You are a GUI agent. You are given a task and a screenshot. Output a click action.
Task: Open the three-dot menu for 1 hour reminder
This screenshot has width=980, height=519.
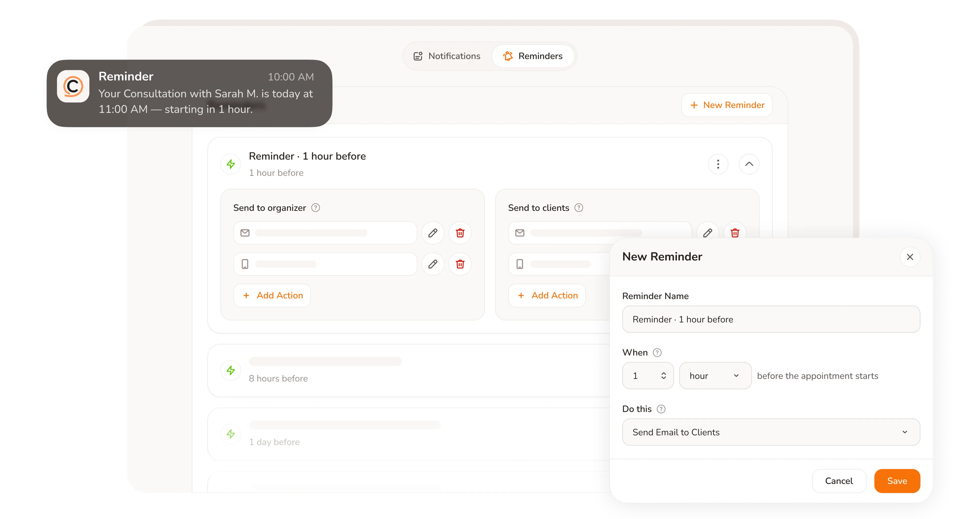point(718,164)
